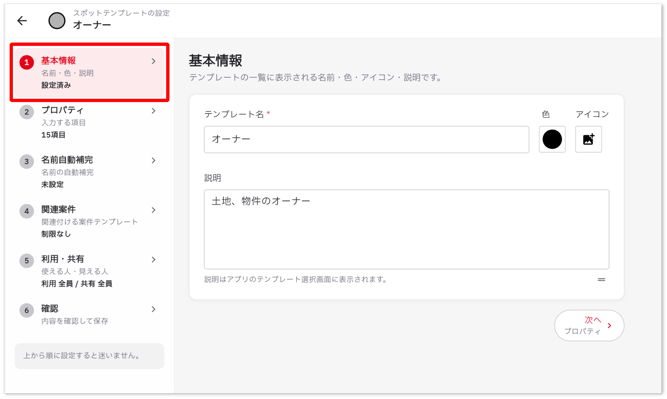Pick the black color swatch

[552, 139]
